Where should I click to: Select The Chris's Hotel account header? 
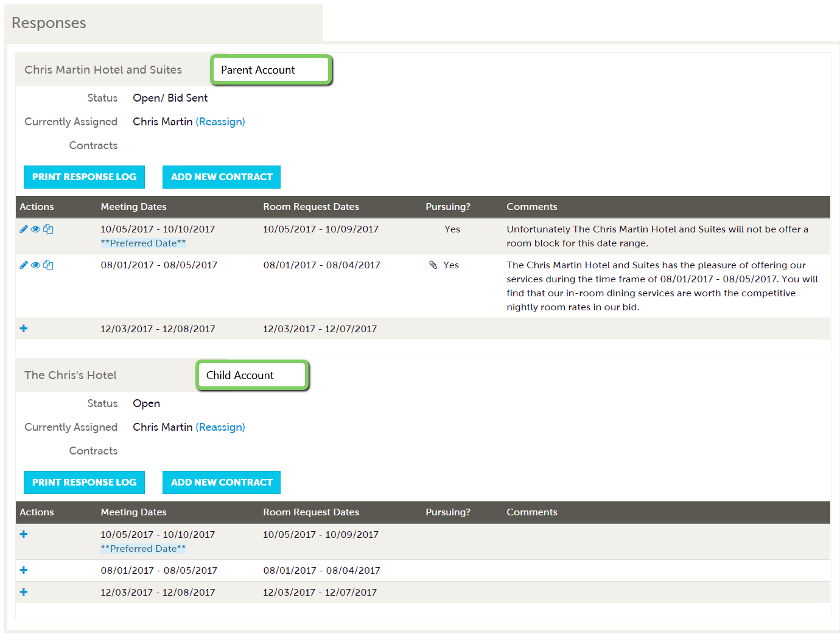point(71,375)
